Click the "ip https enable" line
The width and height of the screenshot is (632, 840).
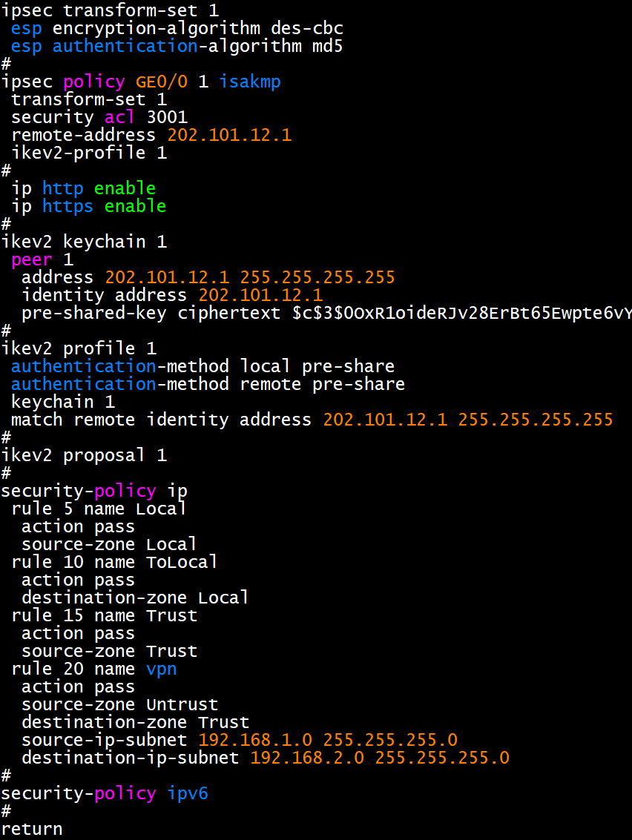point(89,206)
